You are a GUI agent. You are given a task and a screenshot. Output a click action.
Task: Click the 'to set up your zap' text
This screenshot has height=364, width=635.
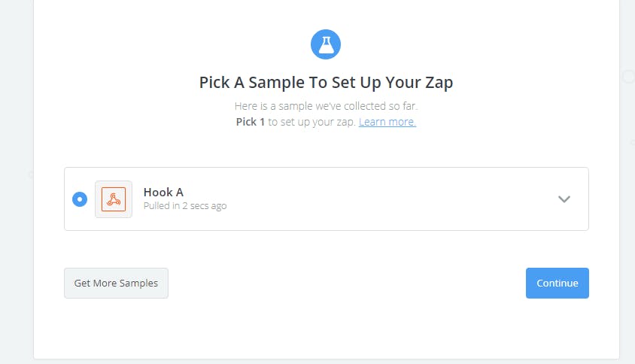coord(311,122)
